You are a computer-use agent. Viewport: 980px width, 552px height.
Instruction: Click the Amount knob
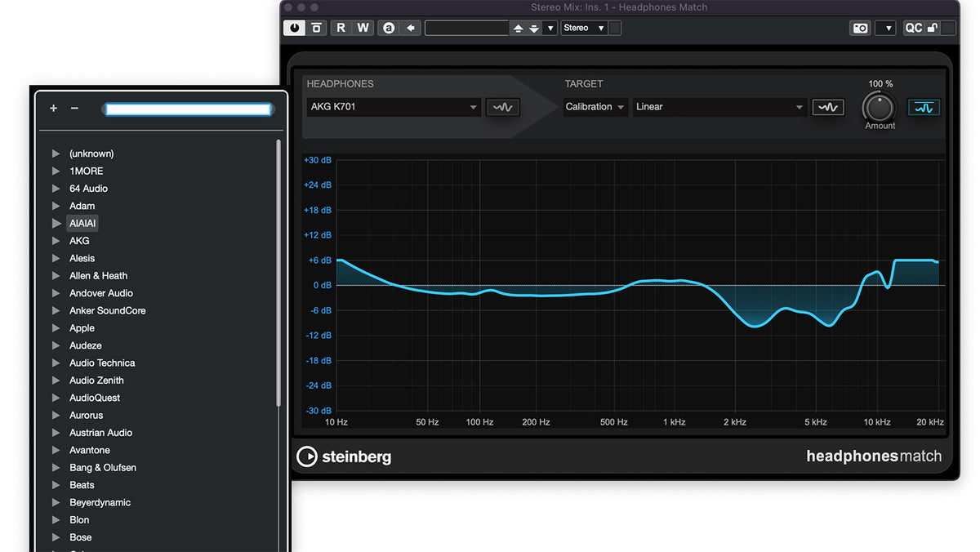tap(879, 107)
